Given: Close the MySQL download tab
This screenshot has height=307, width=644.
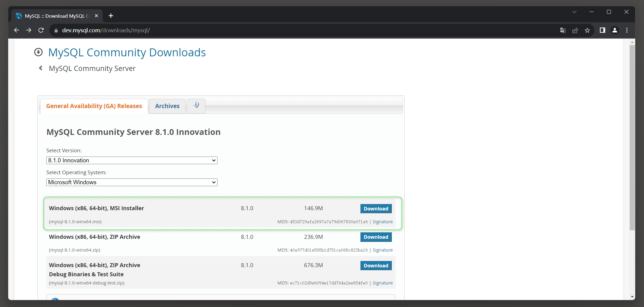Looking at the screenshot, I should 96,16.
